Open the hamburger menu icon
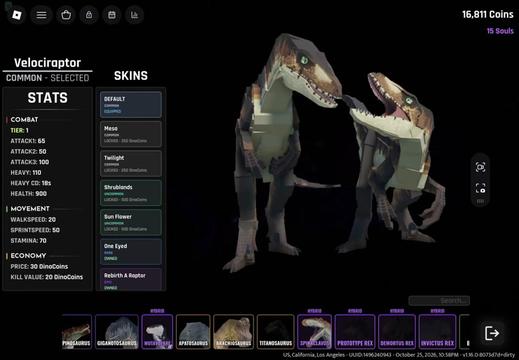The image size is (519, 360). pyautogui.click(x=41, y=15)
